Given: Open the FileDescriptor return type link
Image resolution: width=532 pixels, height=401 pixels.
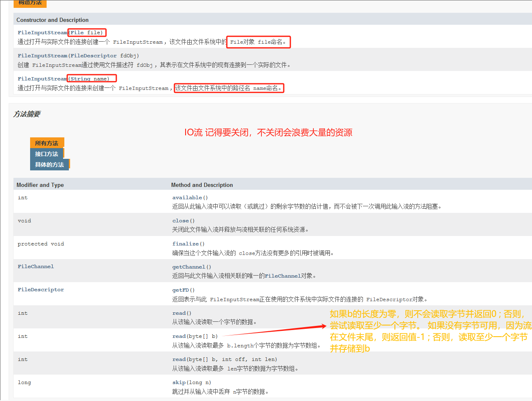Looking at the screenshot, I should pyautogui.click(x=41, y=290).
